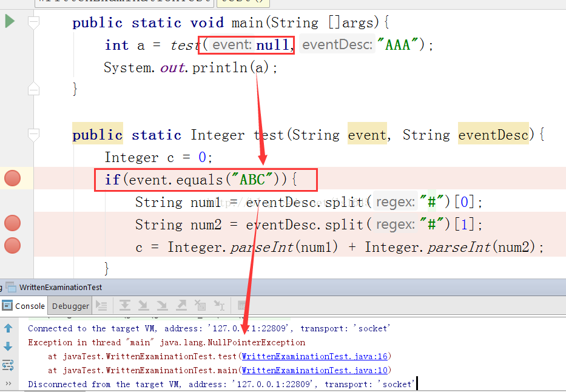The width and height of the screenshot is (566, 392).
Task: Click the Step Into icon
Action: pos(143,305)
